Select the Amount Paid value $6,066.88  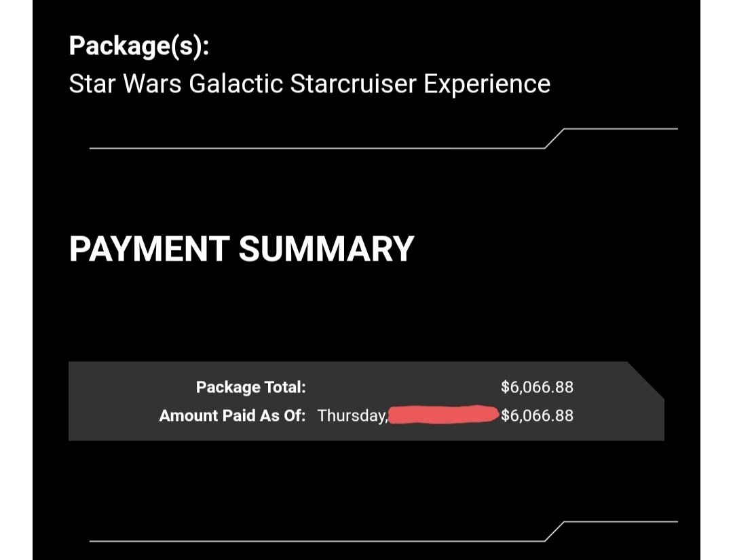point(537,415)
